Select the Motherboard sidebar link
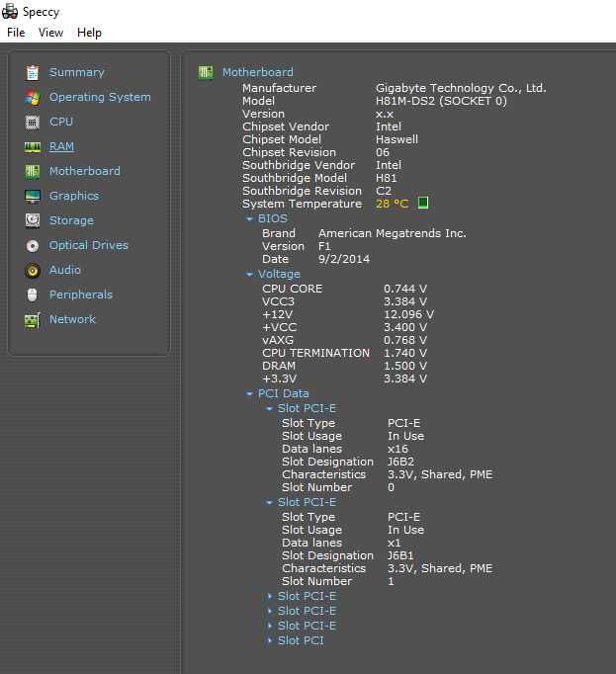Viewport: 616px width, 674px height. tap(85, 171)
